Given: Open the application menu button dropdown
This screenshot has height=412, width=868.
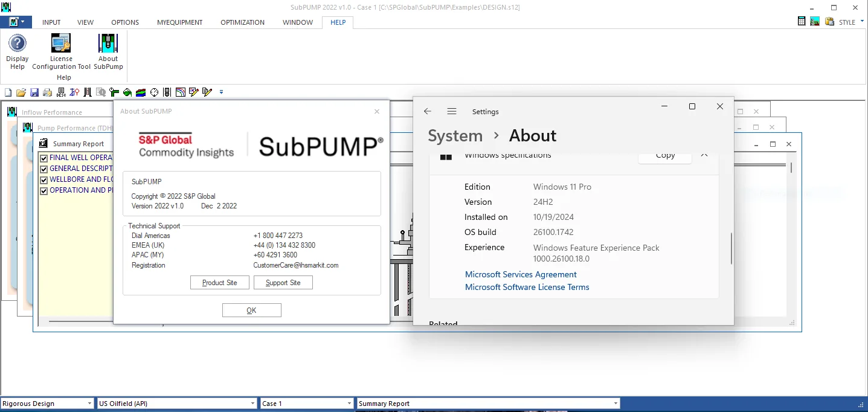Looking at the screenshot, I should pos(16,22).
